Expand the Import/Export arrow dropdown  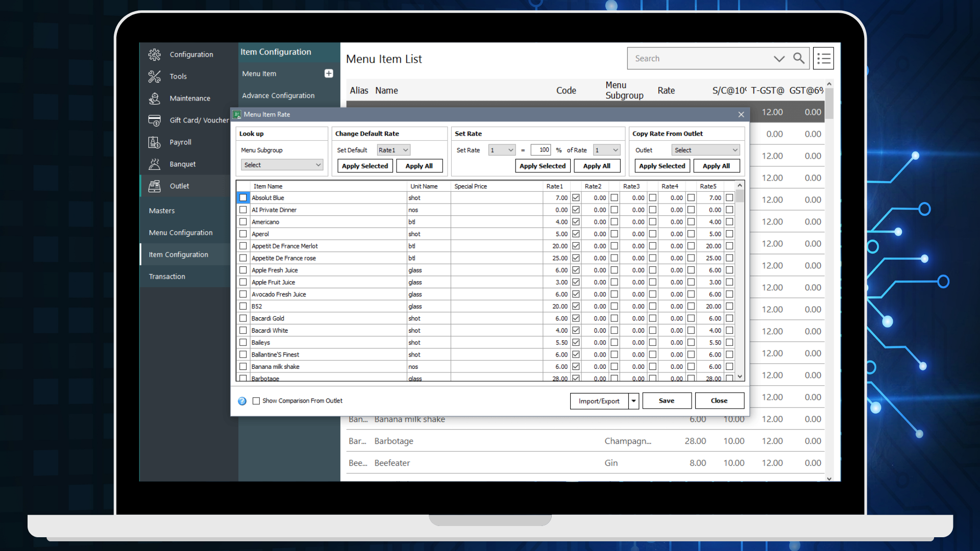point(633,401)
